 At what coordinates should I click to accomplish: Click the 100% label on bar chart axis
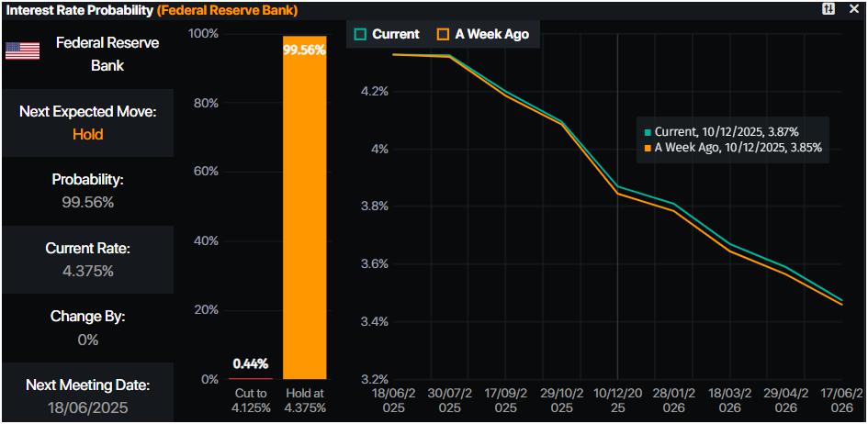pyautogui.click(x=203, y=34)
